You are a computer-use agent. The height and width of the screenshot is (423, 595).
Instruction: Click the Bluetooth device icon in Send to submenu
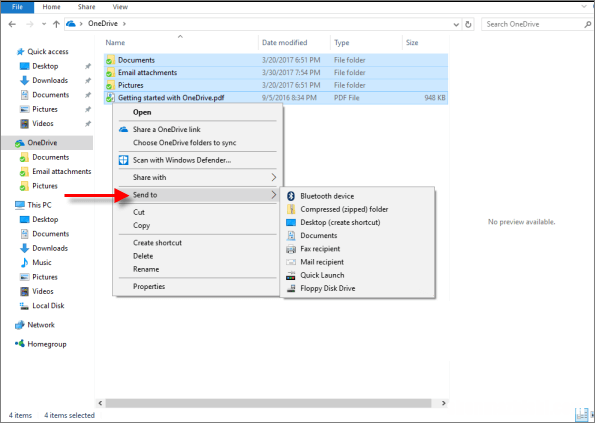tap(291, 196)
